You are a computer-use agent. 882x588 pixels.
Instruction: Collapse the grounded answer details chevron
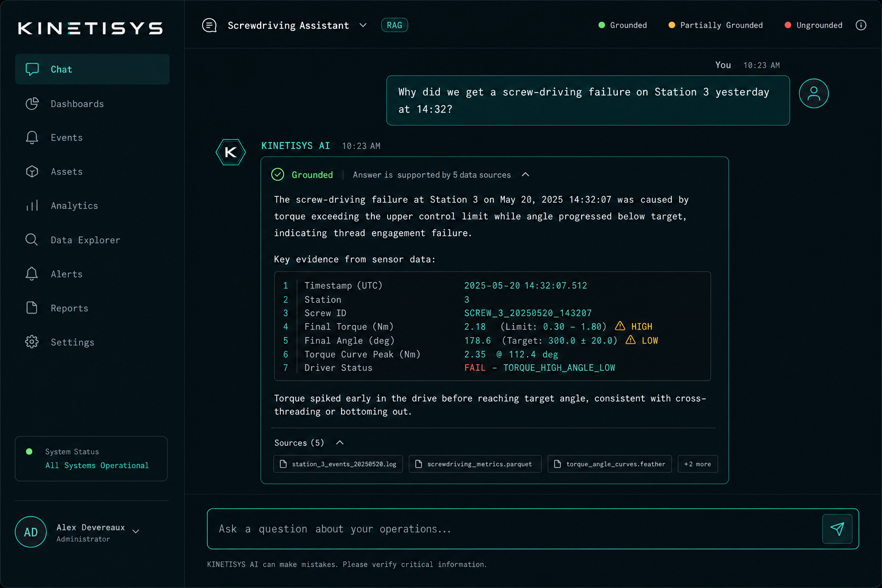[525, 175]
